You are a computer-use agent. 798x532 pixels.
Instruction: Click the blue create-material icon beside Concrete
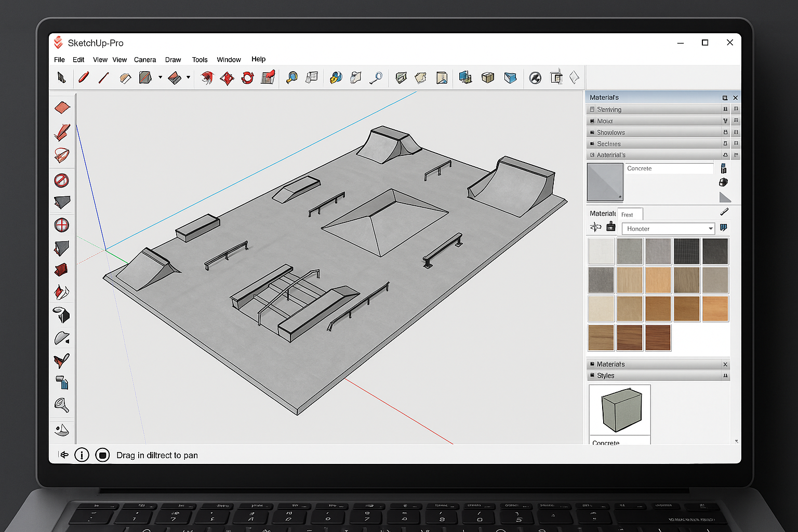pyautogui.click(x=723, y=168)
